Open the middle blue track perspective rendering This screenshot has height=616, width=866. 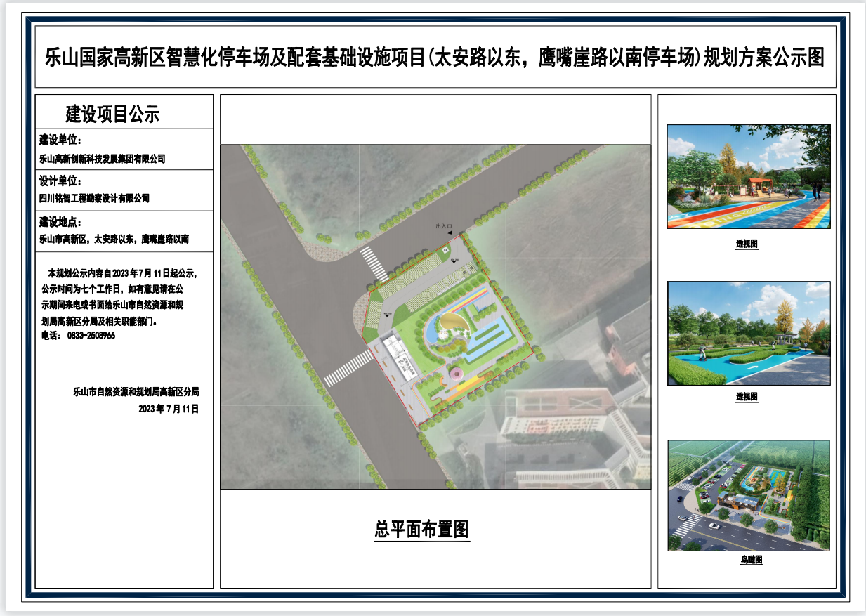tap(748, 333)
